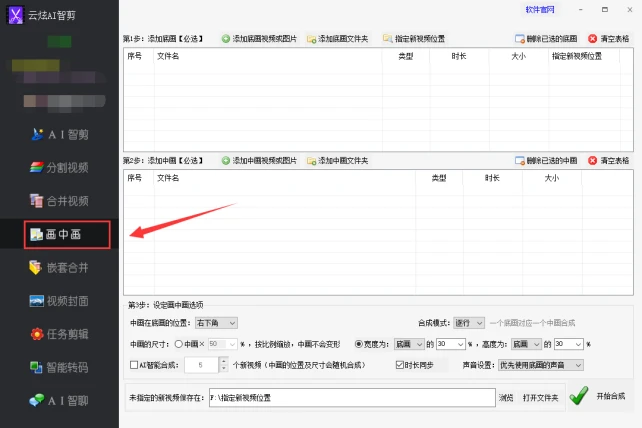
Task: Click 大小 header in step 1 table
Action: 518,56
